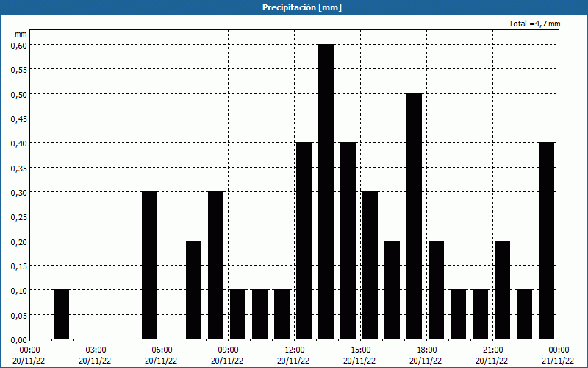Click the 0,45 y-axis value
Screen dimensions: 588x368
(19, 118)
